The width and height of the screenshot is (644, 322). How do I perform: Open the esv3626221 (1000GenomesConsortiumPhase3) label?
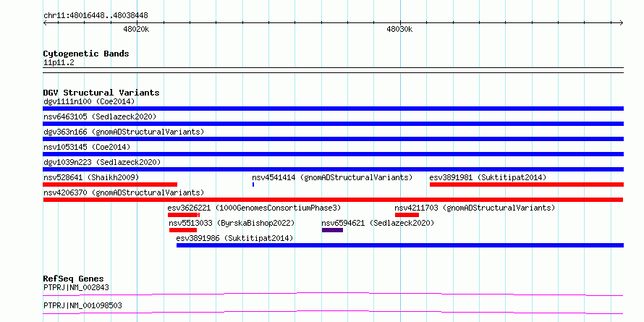254,208
